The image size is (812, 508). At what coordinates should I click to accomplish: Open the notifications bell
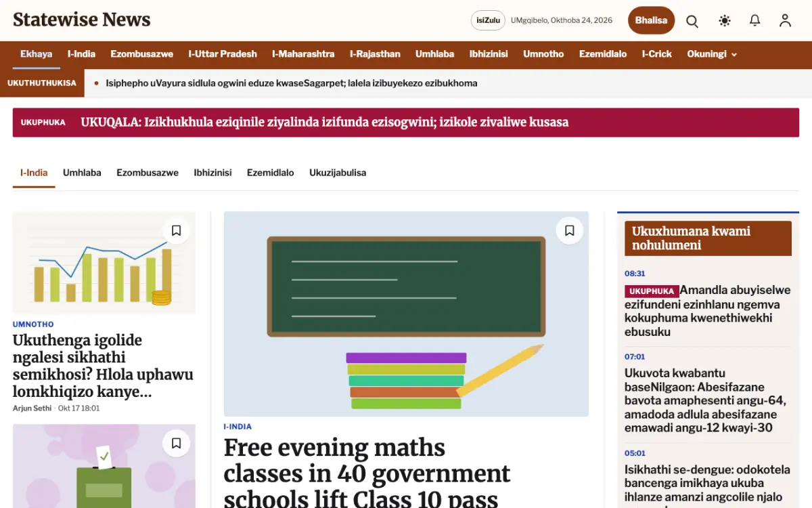click(x=755, y=20)
